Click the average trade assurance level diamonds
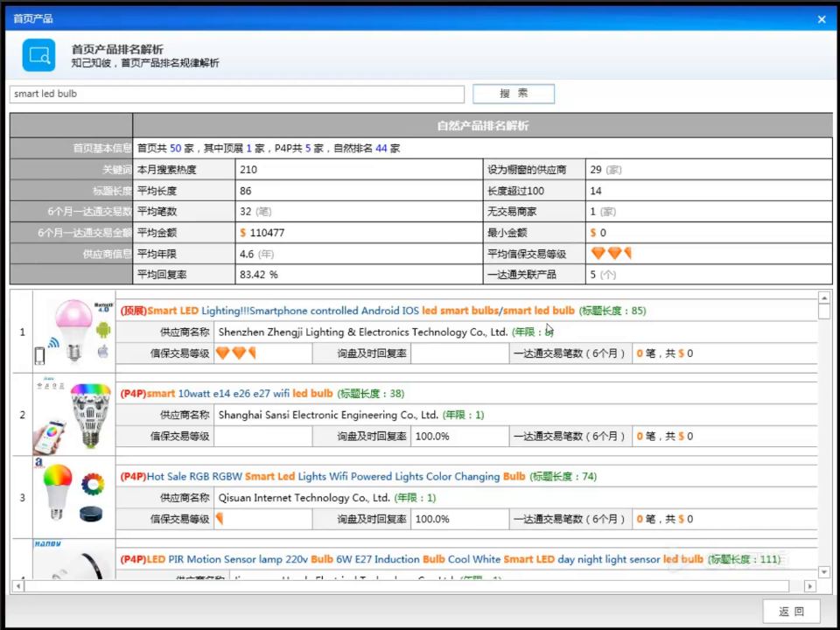840x630 pixels. point(612,254)
